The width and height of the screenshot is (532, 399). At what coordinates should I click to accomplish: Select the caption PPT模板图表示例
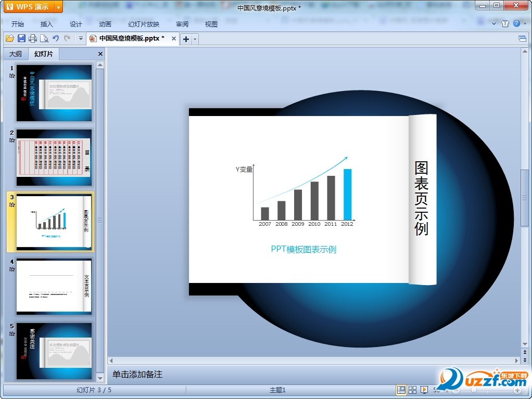click(303, 250)
